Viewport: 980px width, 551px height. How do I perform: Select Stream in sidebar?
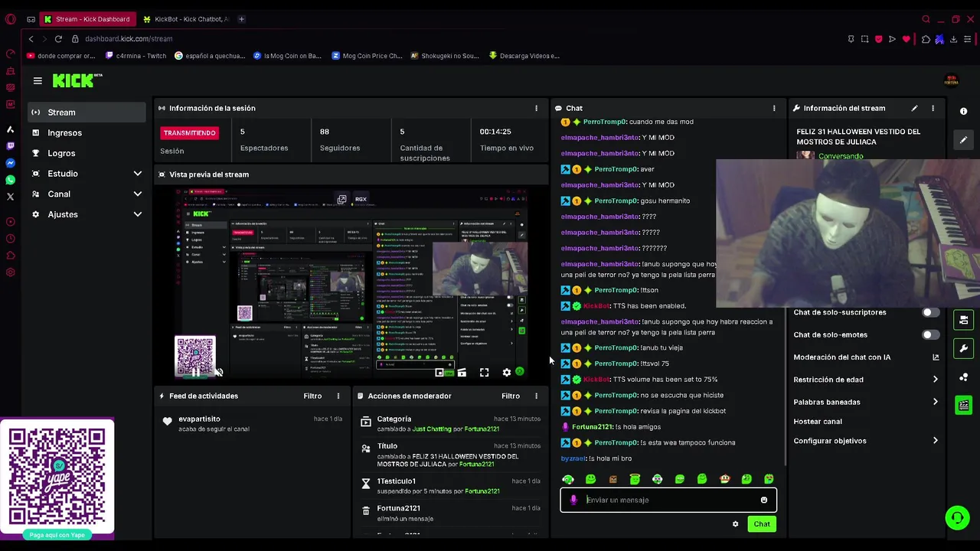point(87,112)
